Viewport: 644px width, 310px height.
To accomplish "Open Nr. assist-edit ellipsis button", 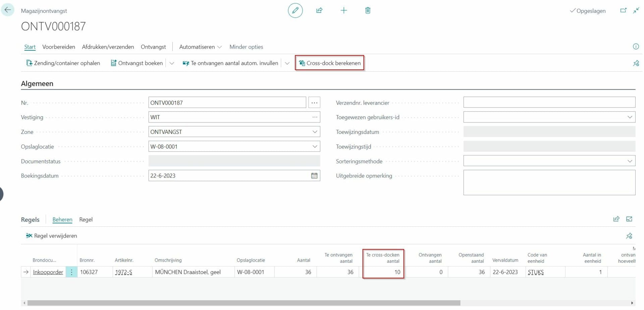I will click(314, 103).
